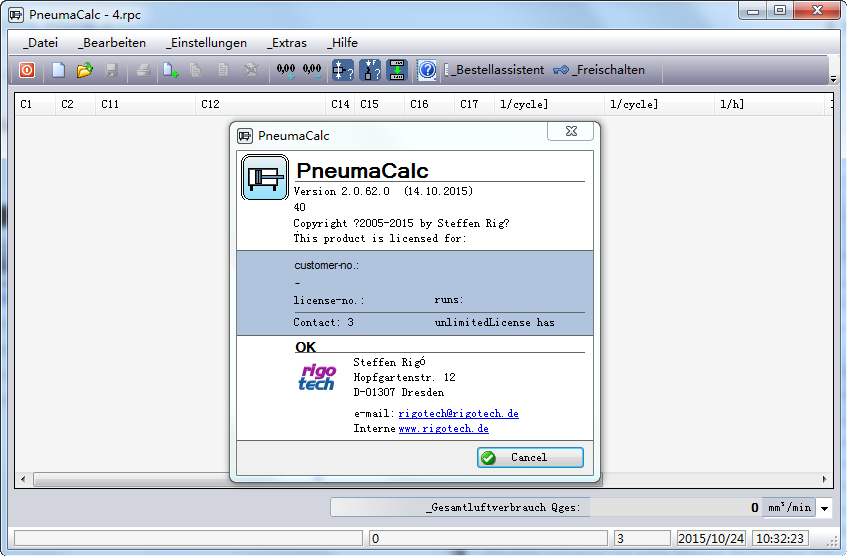Open the mm³/min unit dropdown
This screenshot has width=848, height=557.
(x=824, y=508)
